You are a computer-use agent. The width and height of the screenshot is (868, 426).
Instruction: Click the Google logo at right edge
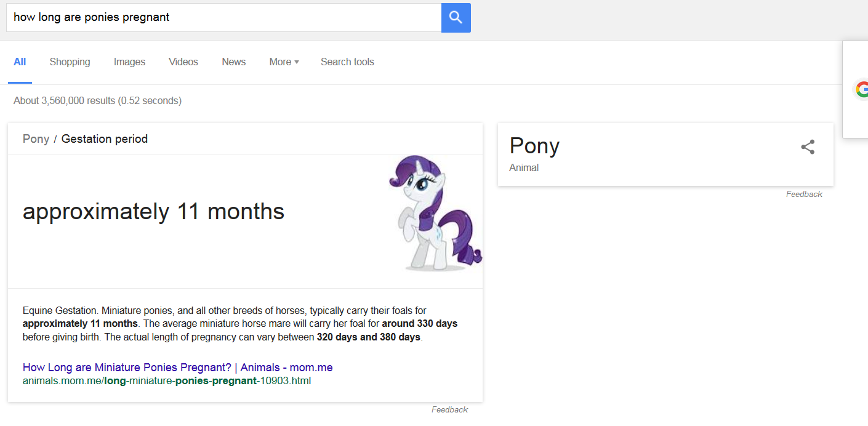(861, 90)
